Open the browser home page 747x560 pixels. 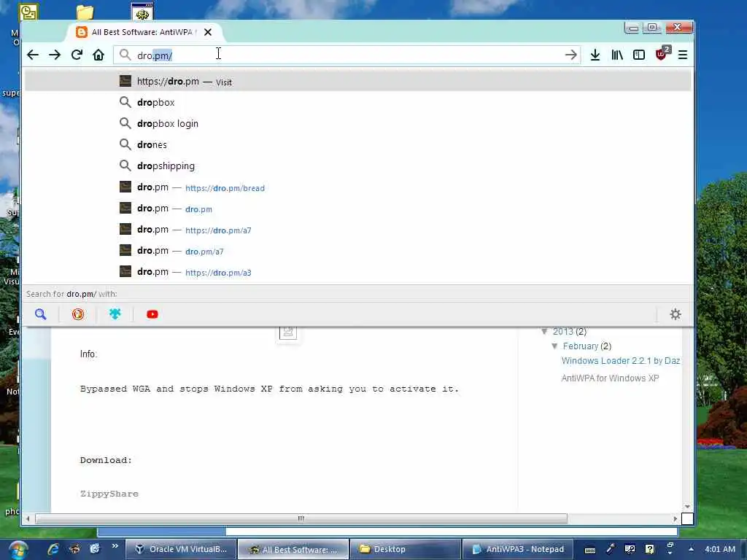(x=98, y=55)
